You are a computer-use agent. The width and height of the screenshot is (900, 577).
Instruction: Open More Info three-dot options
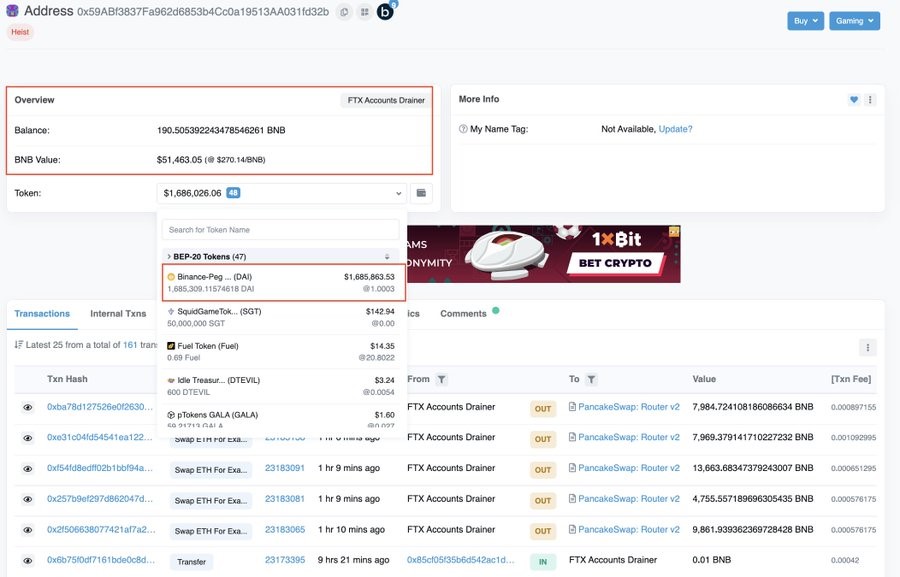click(x=870, y=100)
